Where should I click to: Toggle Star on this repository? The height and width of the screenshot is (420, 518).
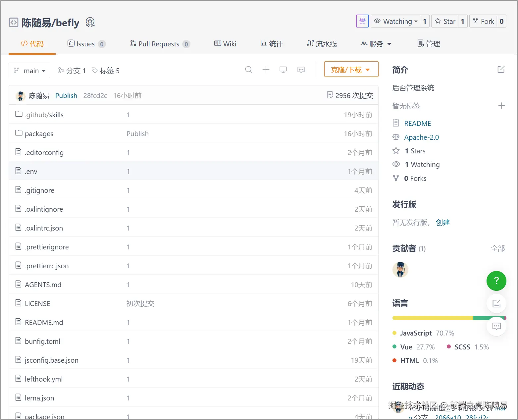point(445,21)
